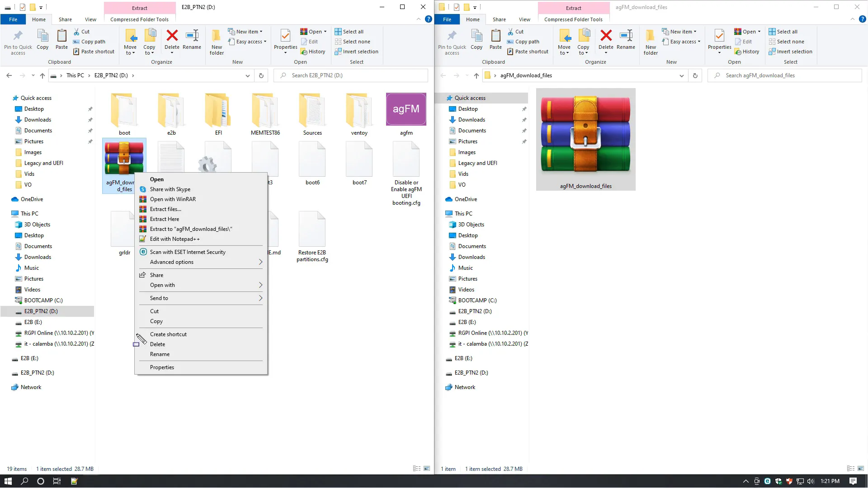Expand Send to submenu in context menu

pyautogui.click(x=201, y=298)
